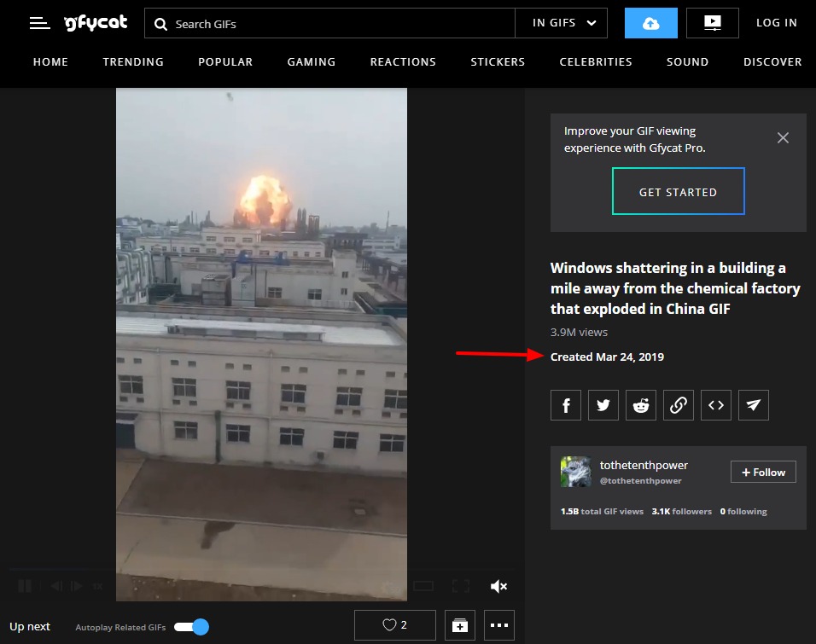The width and height of the screenshot is (816, 644).
Task: Share GIF on Twitter
Action: (x=603, y=404)
